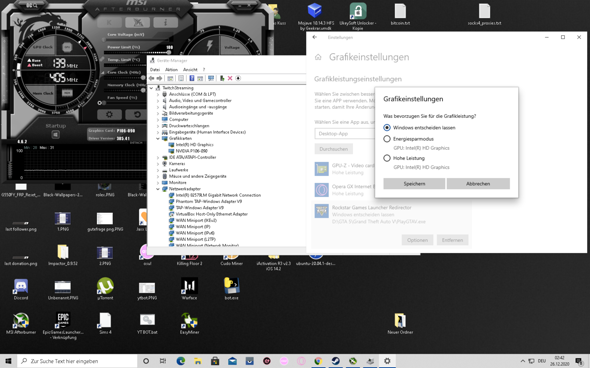This screenshot has height=368, width=590.
Task: Click the Optionen button
Action: [417, 240]
